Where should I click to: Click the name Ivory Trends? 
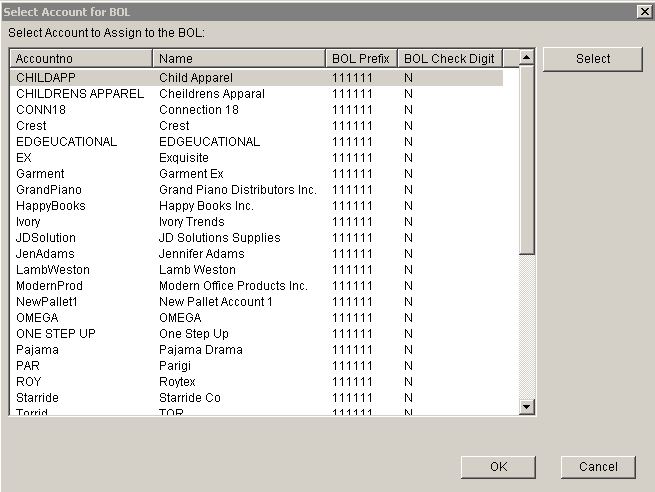192,222
